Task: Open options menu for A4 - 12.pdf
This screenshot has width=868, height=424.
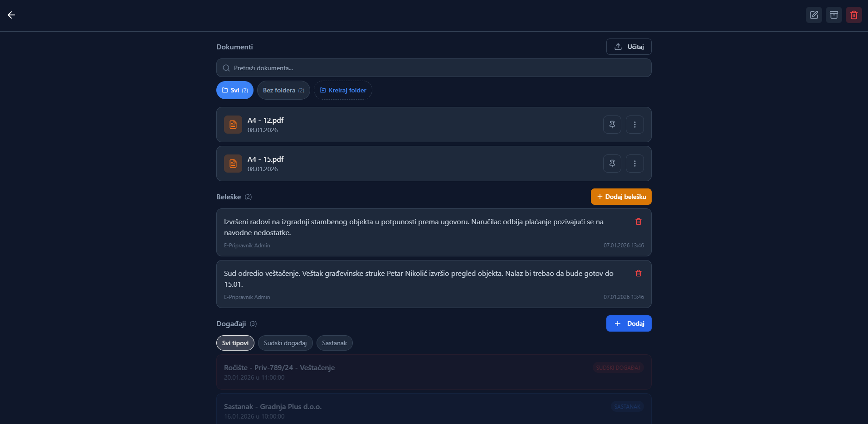Action: click(635, 125)
